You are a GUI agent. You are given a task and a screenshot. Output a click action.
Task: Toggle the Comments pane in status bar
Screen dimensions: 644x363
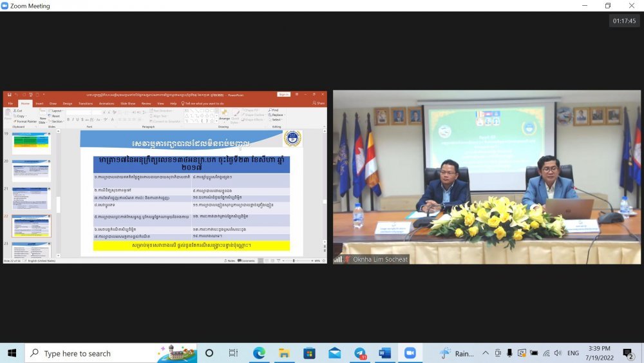tap(247, 260)
